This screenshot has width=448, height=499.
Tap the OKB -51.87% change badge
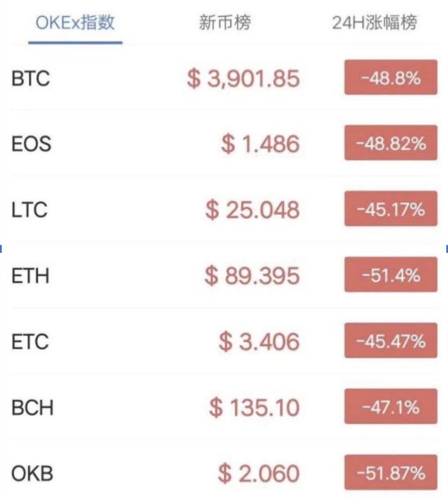[x=390, y=472]
